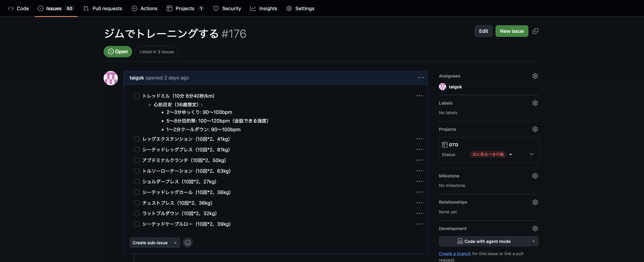The image size is (644, 262).
Task: Click the Create a branch link
Action: pyautogui.click(x=454, y=253)
